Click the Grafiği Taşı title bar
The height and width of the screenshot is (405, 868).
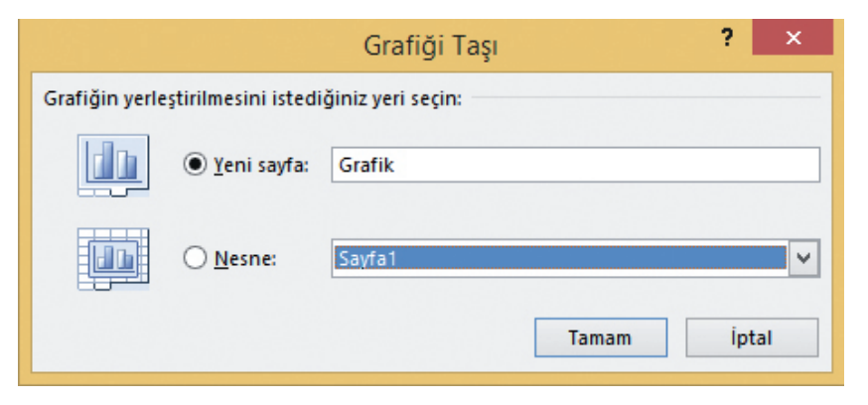tap(431, 45)
